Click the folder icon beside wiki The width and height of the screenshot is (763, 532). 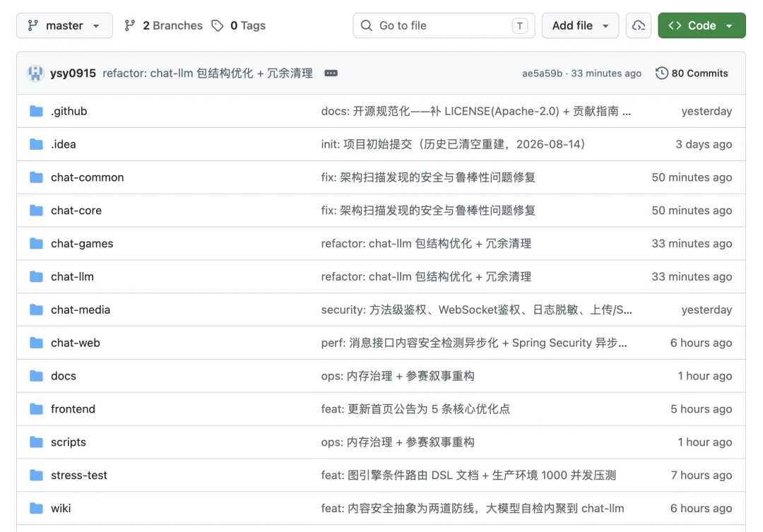tap(36, 508)
